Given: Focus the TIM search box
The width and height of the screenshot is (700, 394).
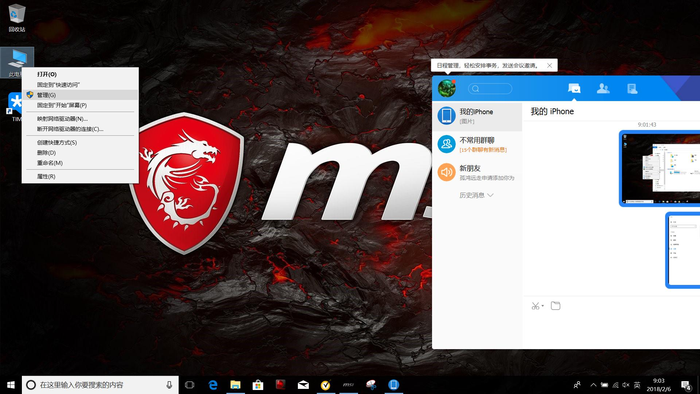Looking at the screenshot, I should click(490, 88).
